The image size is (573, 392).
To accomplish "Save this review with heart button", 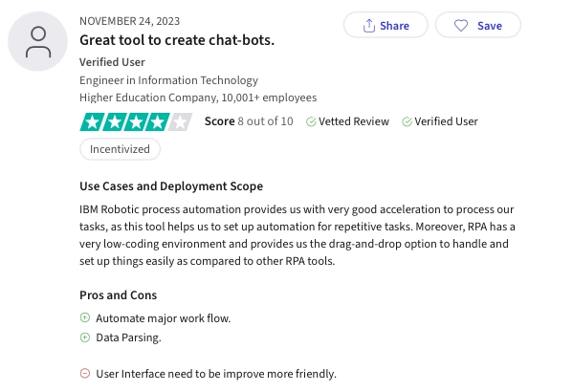I will pyautogui.click(x=478, y=25).
